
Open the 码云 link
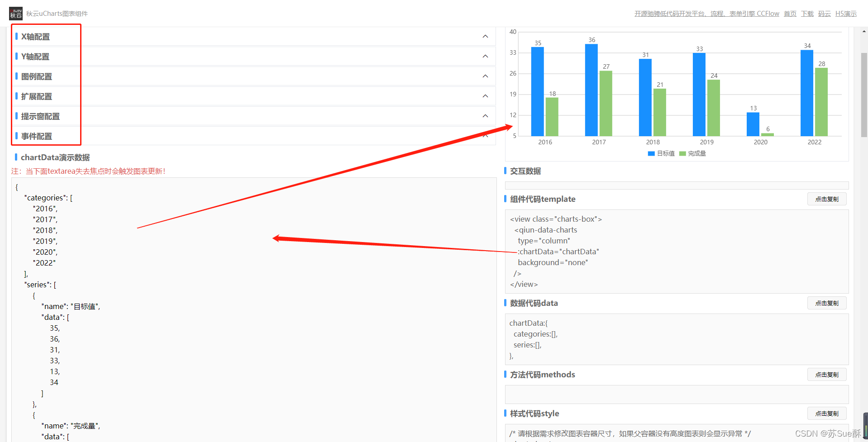825,14
